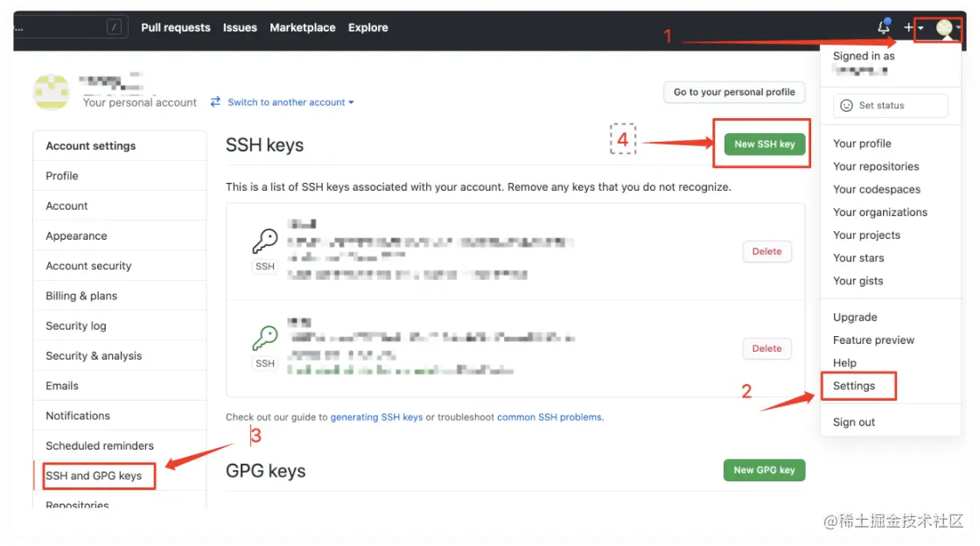Expand Switch to another account dropdown

coord(290,101)
